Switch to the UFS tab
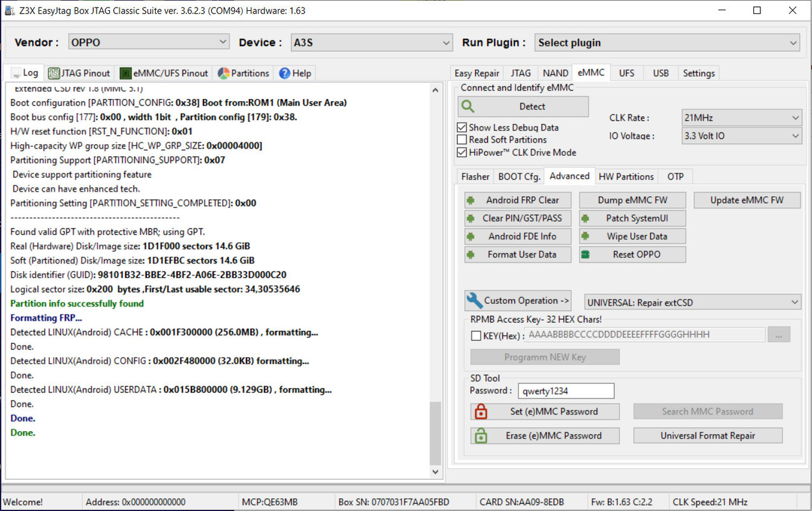 point(627,73)
